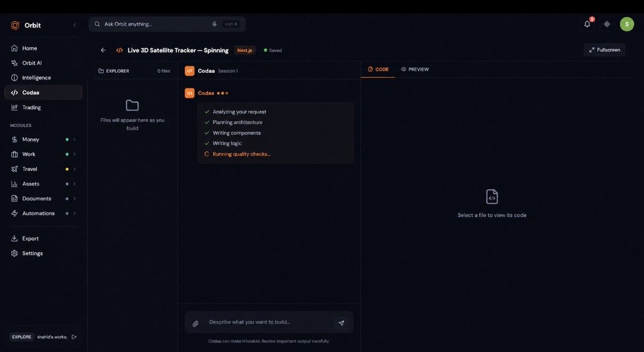Image resolution: width=644 pixels, height=352 pixels.
Task: Click the Documents file icon
Action: [x=14, y=199]
